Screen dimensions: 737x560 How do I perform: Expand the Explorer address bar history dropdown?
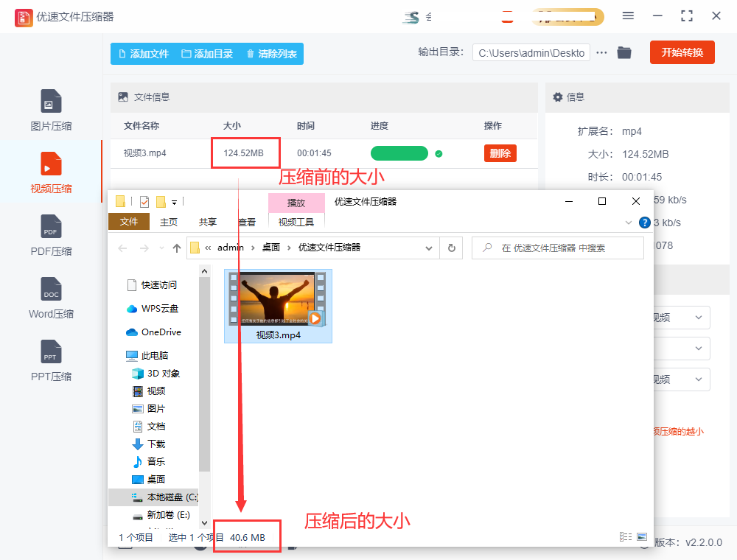tap(430, 248)
